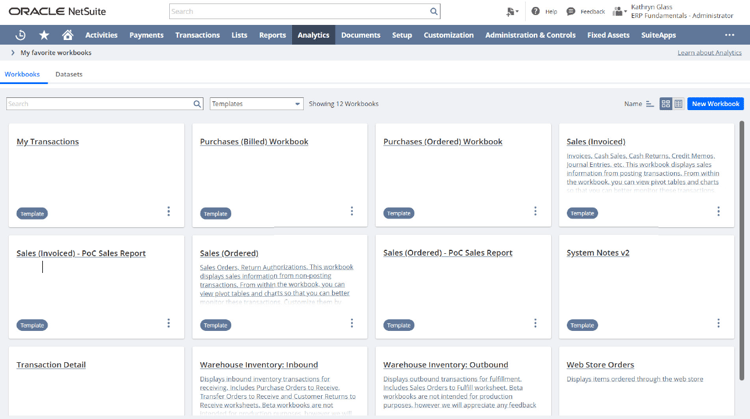The height and width of the screenshot is (419, 750).
Task: Open Purchases (Ordered) Workbook
Action: pyautogui.click(x=443, y=142)
